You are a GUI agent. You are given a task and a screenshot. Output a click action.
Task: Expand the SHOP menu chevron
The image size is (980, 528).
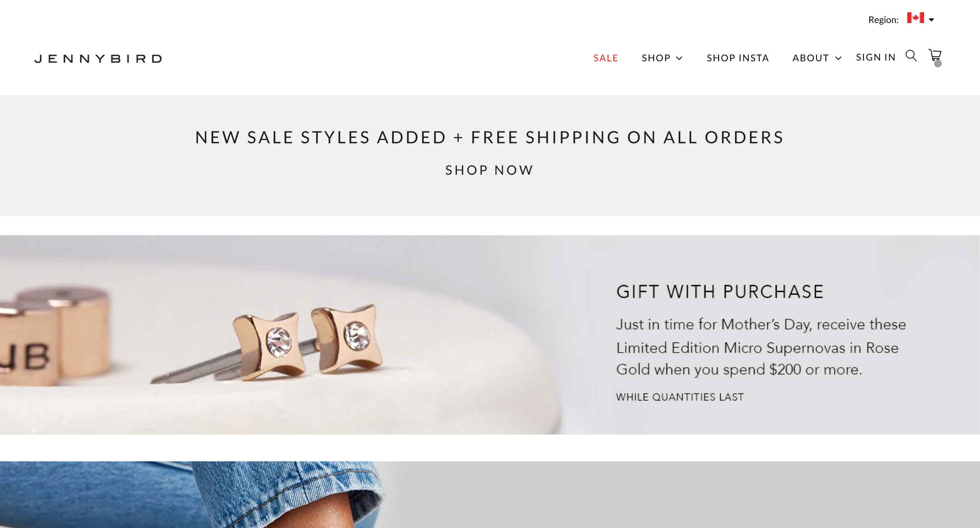pyautogui.click(x=679, y=58)
